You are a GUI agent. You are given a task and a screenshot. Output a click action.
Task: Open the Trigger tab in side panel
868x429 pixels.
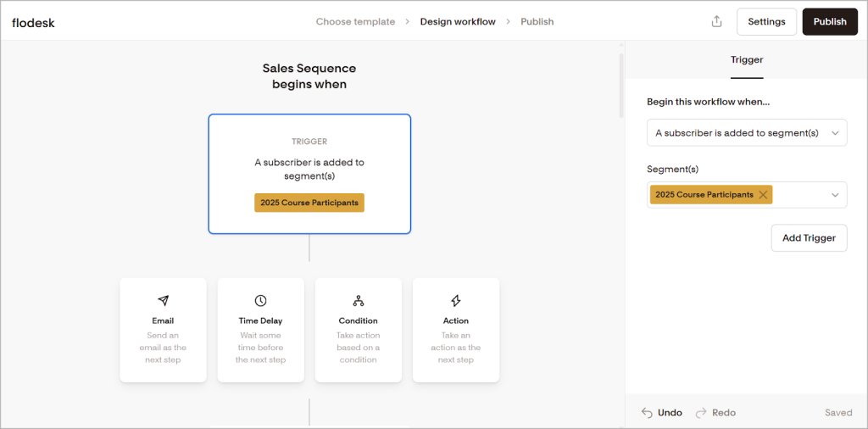point(746,60)
